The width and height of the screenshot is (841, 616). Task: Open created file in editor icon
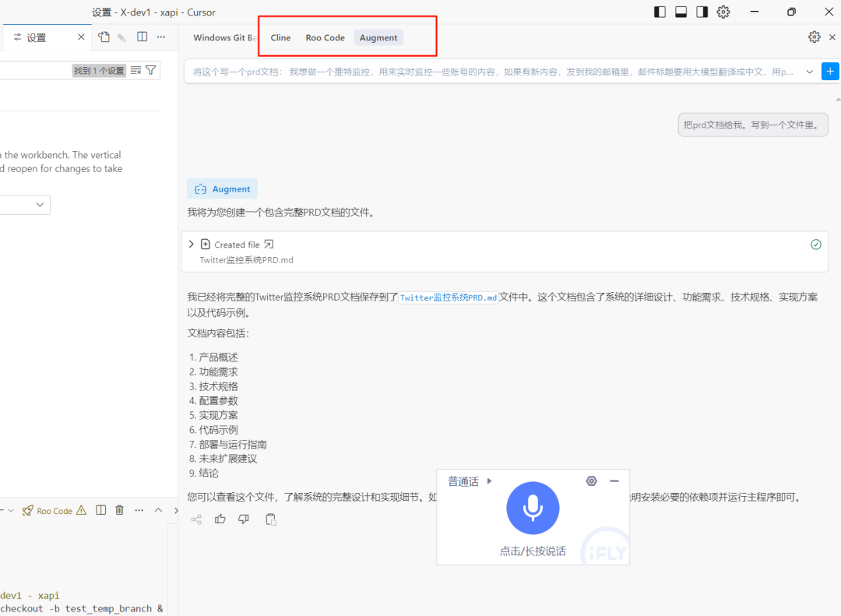coord(269,245)
